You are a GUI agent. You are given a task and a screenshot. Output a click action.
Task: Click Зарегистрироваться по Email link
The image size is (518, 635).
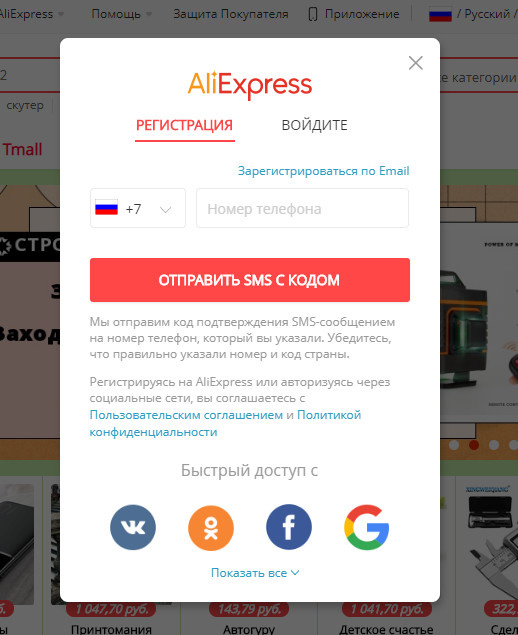pyautogui.click(x=323, y=170)
